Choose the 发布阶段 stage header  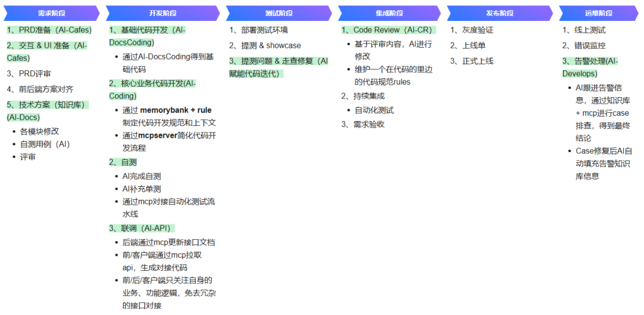click(x=499, y=13)
